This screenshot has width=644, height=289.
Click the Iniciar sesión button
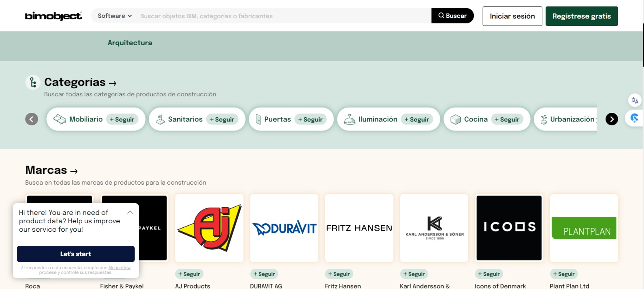pyautogui.click(x=512, y=16)
